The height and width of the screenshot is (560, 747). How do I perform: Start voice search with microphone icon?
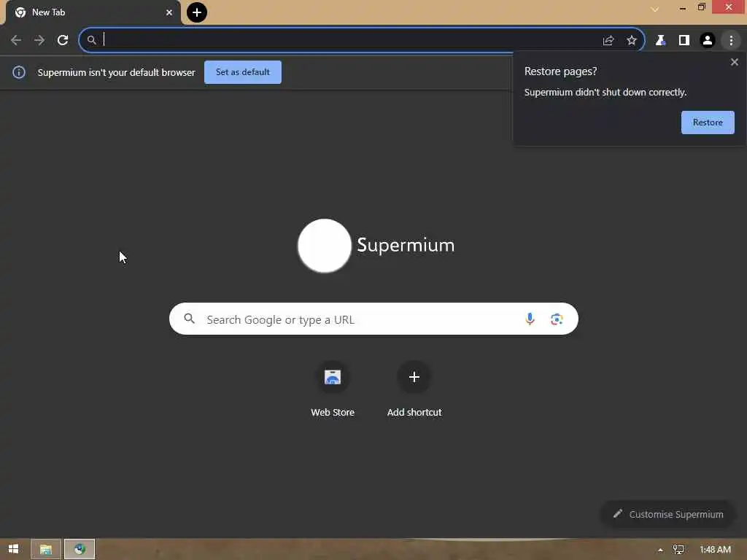530,319
